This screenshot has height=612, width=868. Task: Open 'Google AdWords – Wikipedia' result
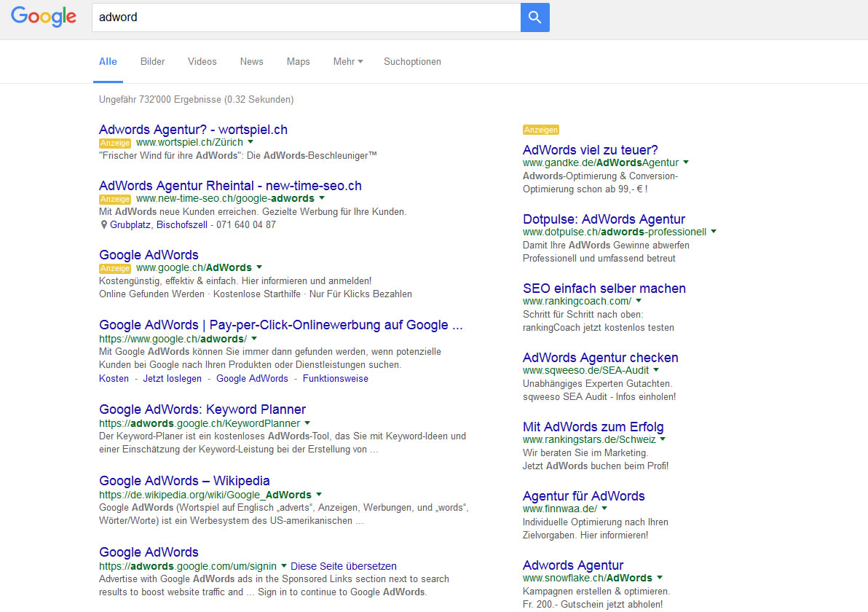tap(184, 481)
